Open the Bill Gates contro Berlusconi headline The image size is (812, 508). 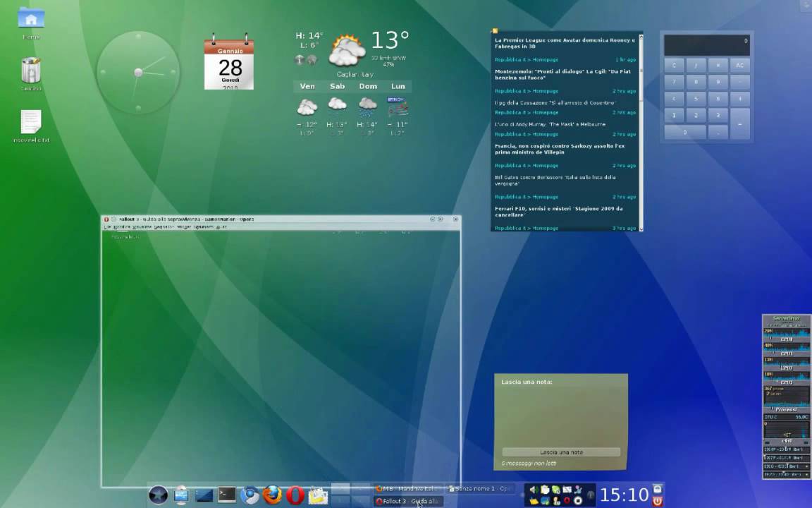tap(555, 181)
